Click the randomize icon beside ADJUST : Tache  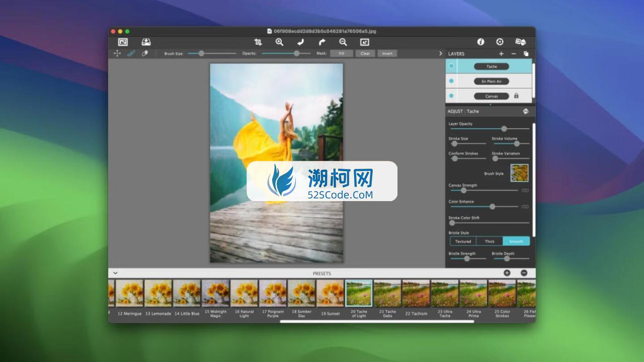click(526, 111)
